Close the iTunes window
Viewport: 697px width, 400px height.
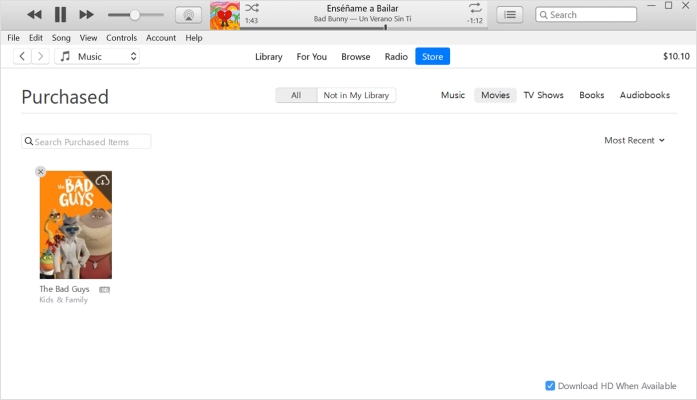coord(685,6)
